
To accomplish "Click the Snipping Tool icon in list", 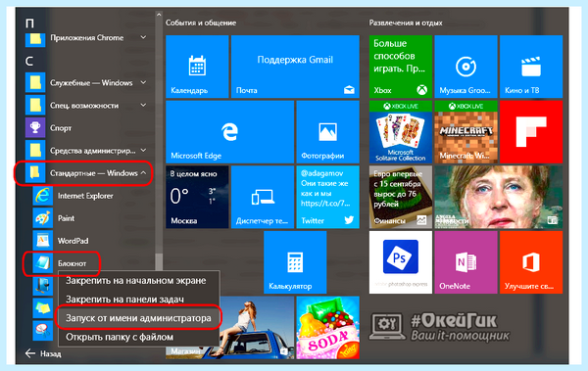I will (x=42, y=331).
